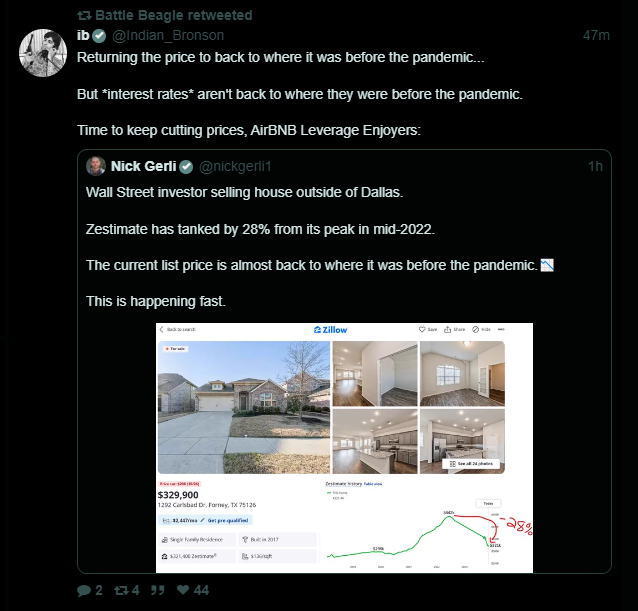Open Nick Gerli's small profile avatar
This screenshot has width=638, height=611.
coord(96,166)
